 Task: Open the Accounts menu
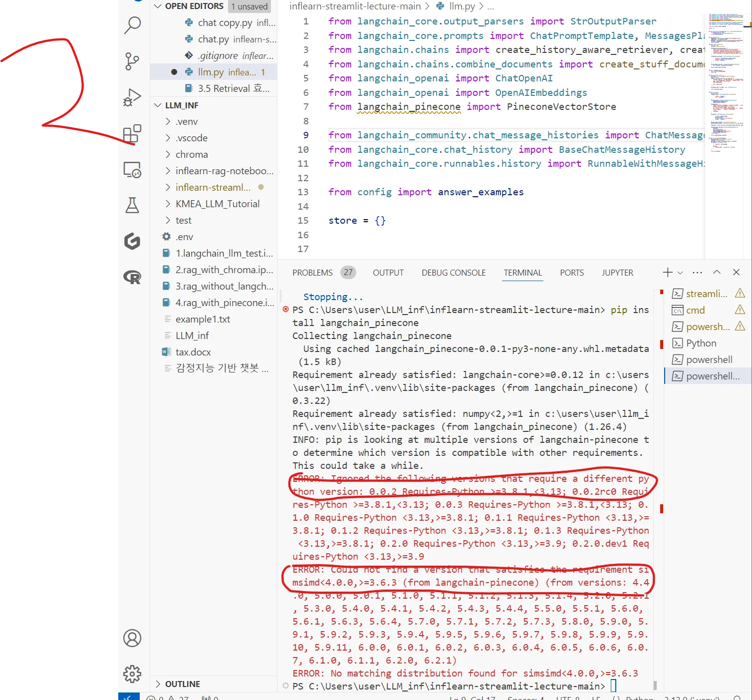[132, 638]
